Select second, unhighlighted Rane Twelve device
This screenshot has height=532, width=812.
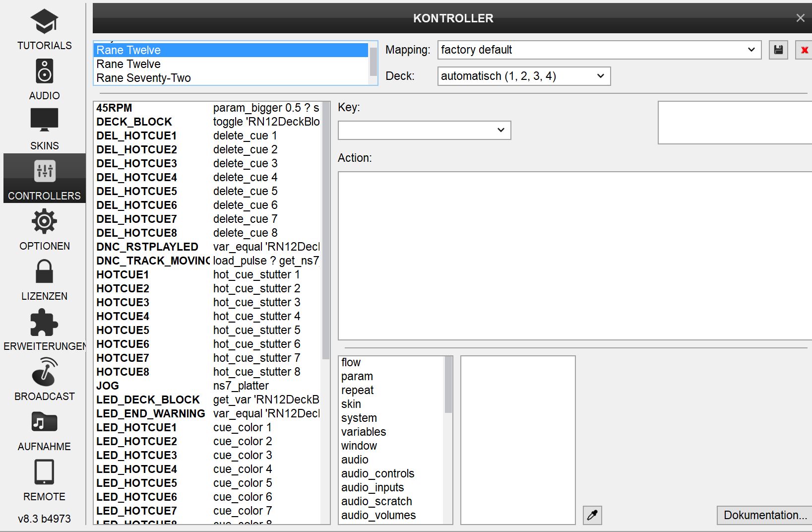[x=231, y=64]
